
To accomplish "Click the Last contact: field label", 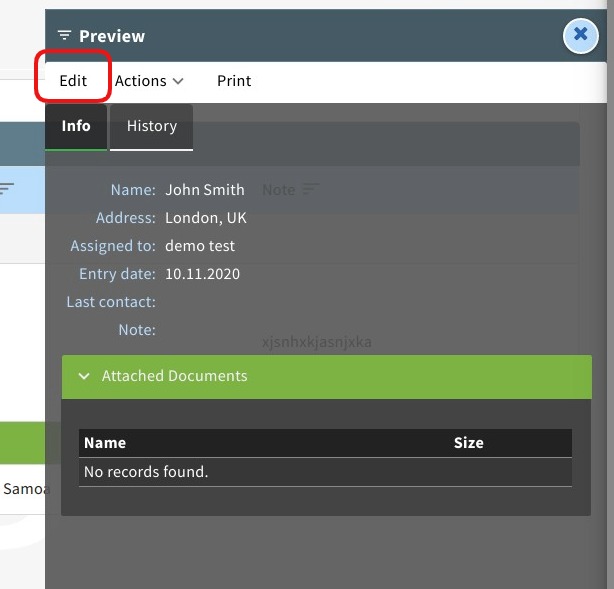I will point(111,302).
